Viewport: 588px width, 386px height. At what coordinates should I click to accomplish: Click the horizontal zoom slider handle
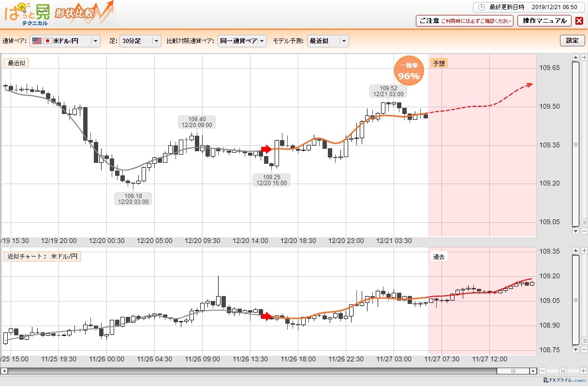click(563, 371)
